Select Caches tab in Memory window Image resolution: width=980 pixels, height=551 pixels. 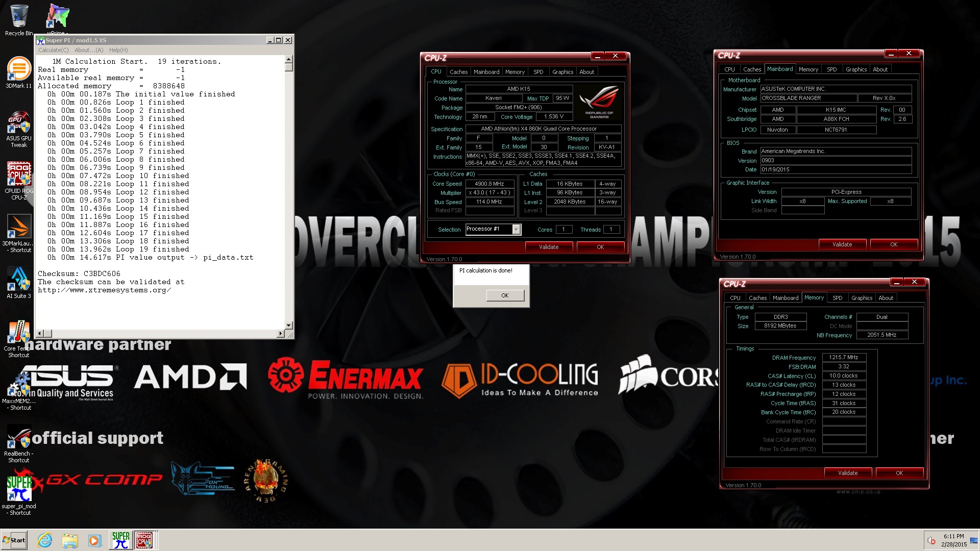coord(757,298)
